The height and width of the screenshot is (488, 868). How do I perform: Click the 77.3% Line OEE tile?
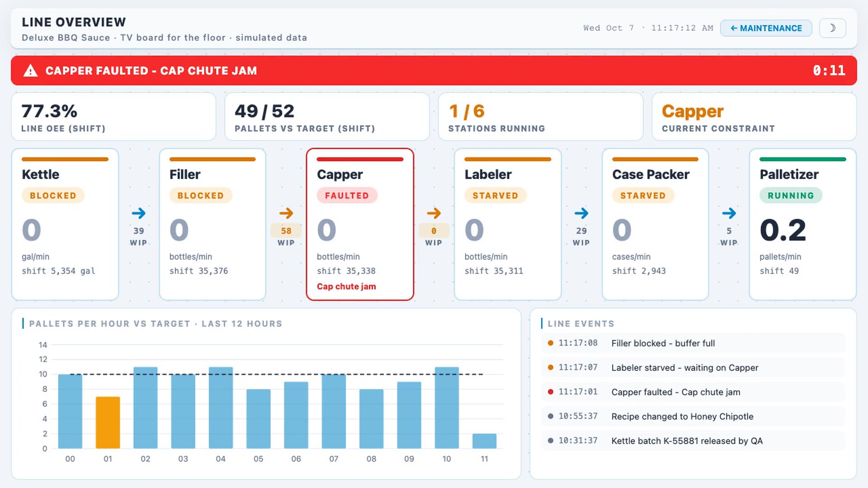[113, 117]
